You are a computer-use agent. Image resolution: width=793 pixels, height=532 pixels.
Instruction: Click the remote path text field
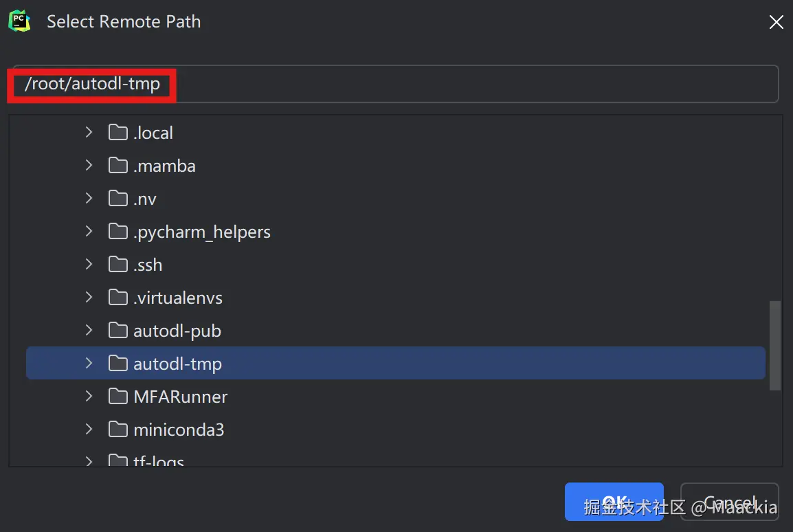coord(467,85)
